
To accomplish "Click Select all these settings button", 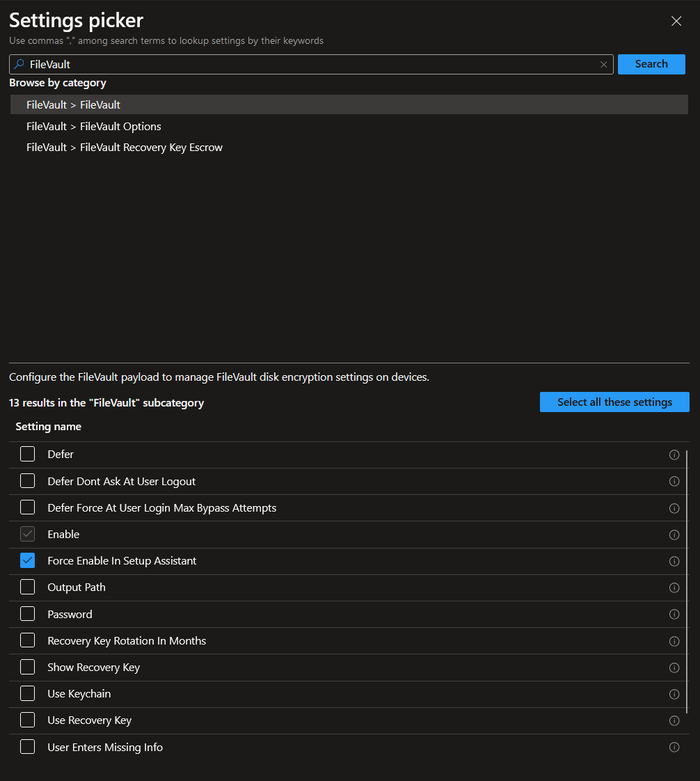I will pyautogui.click(x=614, y=402).
